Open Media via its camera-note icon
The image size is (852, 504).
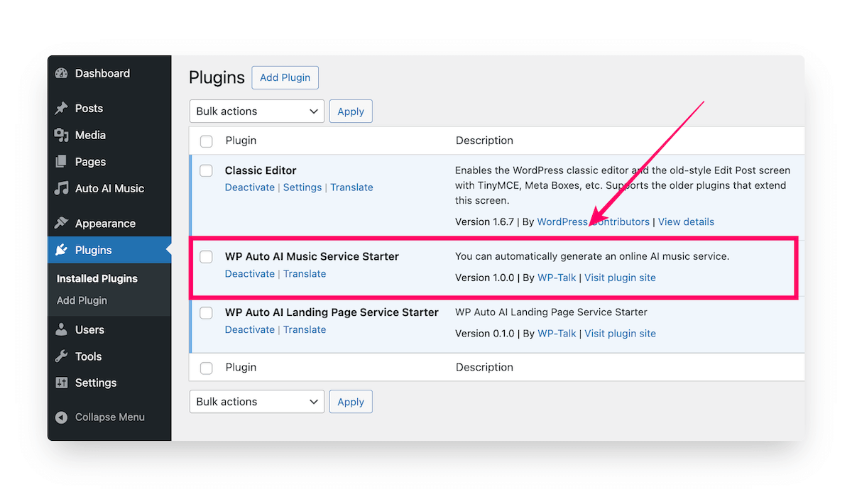(62, 135)
